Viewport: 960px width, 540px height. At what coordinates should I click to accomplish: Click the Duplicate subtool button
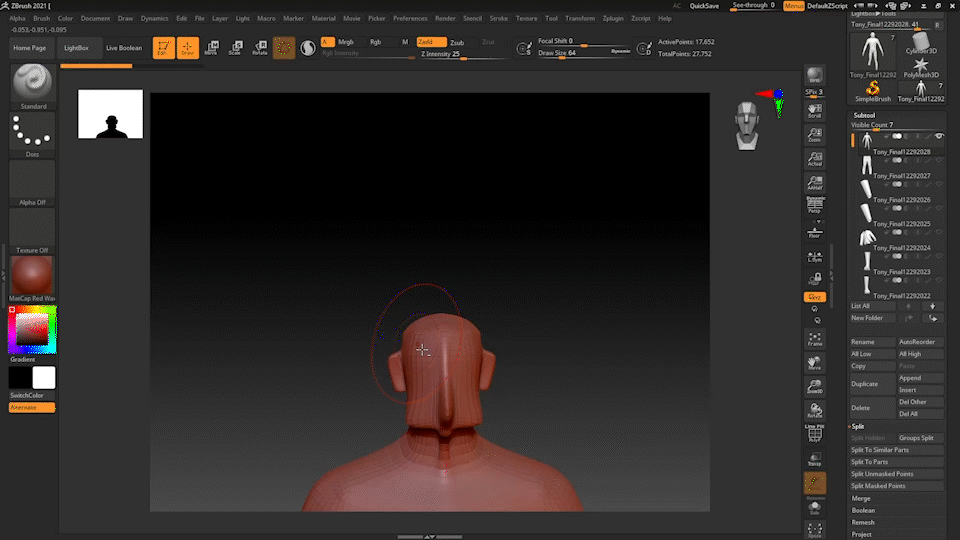(x=865, y=384)
